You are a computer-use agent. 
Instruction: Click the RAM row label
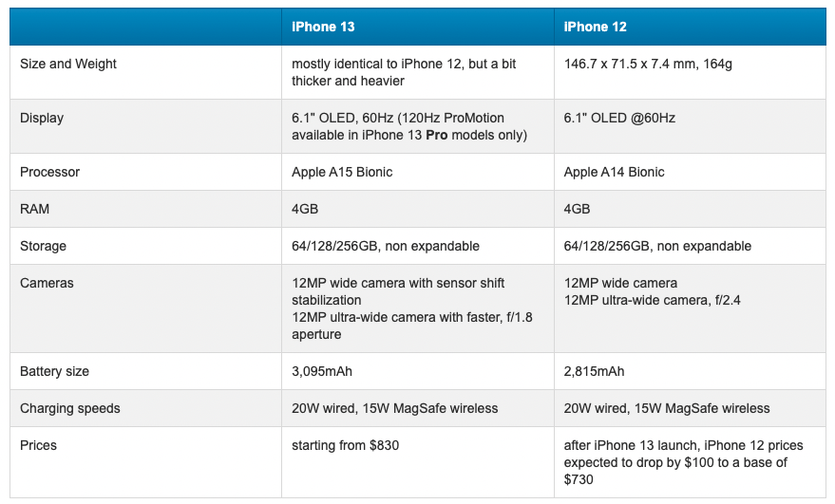click(x=34, y=209)
